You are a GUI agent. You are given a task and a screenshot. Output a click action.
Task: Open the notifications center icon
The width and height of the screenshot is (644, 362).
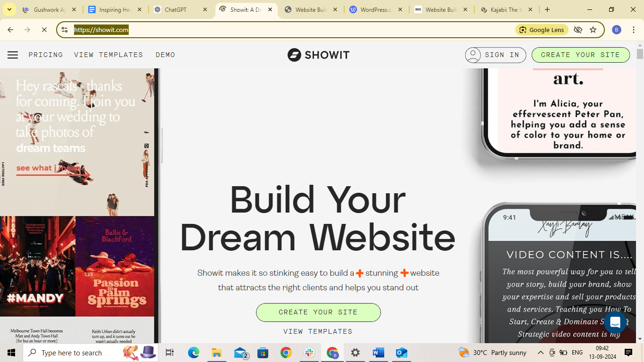628,353
